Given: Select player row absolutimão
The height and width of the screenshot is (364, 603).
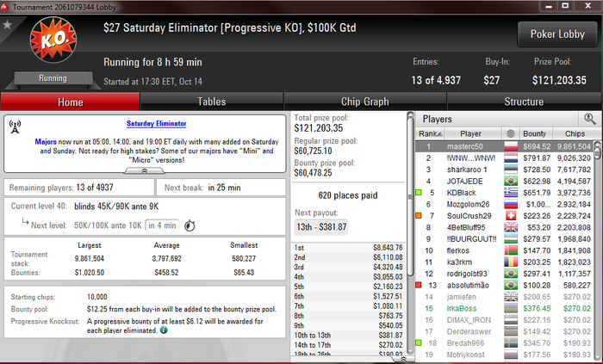Looking at the screenshot, I should point(505,286).
